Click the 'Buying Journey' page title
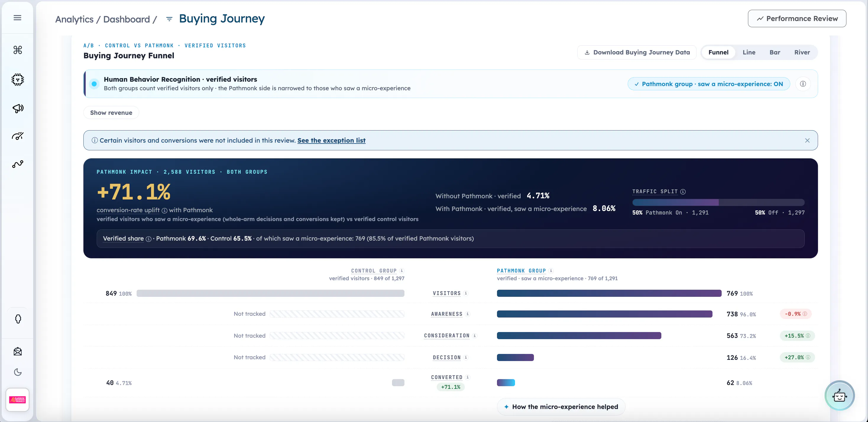The image size is (868, 422). 222,19
